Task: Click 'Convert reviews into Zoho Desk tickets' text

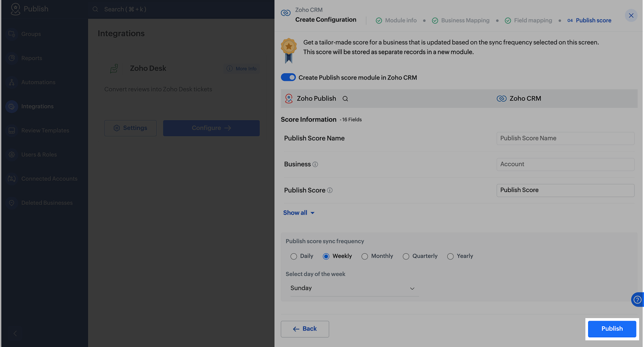Action: (x=158, y=89)
